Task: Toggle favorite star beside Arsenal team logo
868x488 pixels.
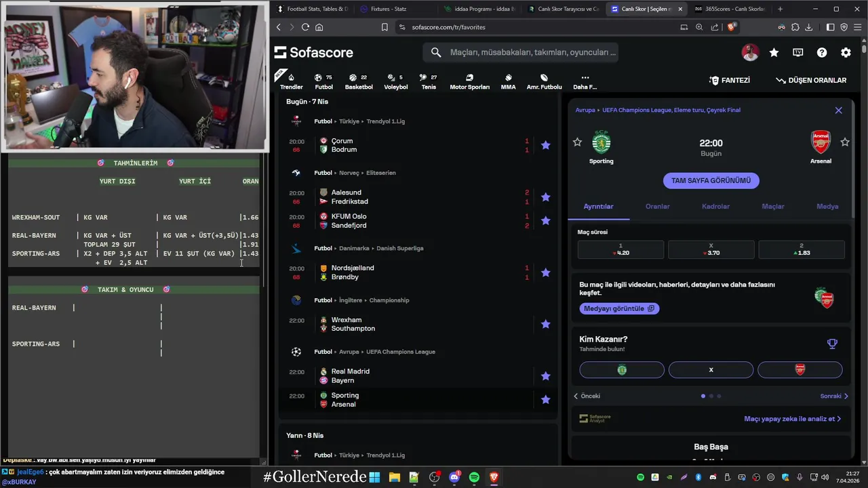Action: (x=845, y=142)
